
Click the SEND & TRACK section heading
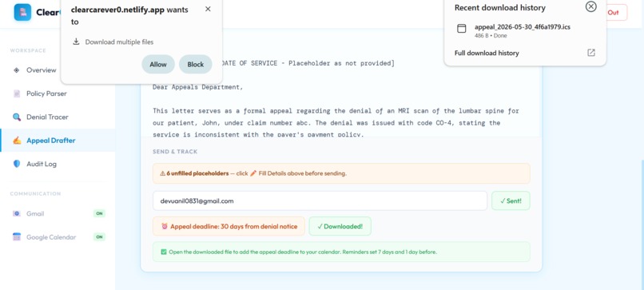click(175, 152)
